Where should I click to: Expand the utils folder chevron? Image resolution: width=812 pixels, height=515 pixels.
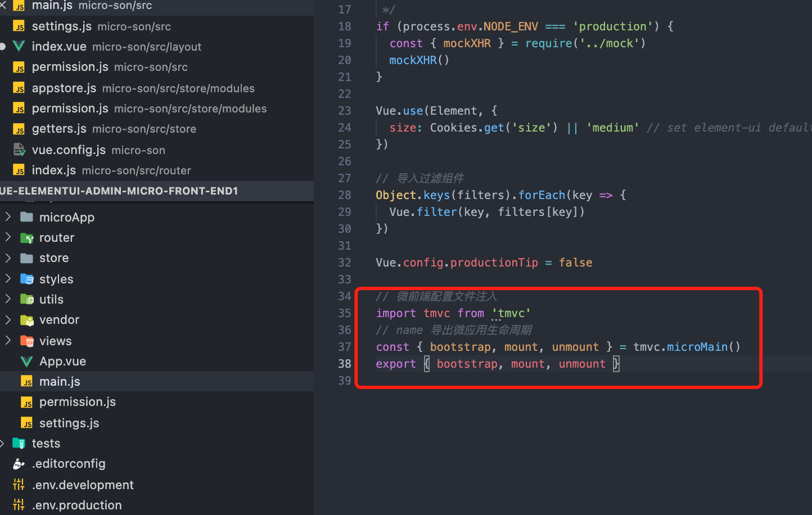tap(8, 299)
